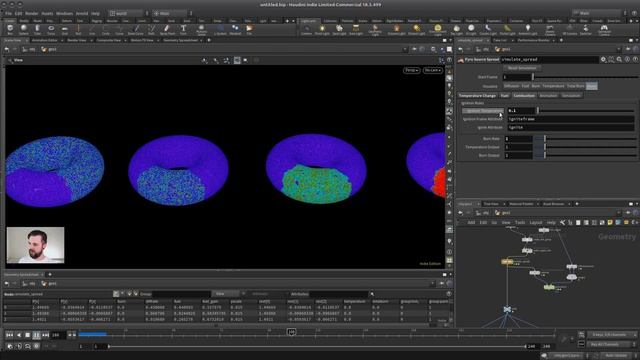640x360 pixels.
Task: Click the Spot Light shelf tool
Action: pos(339,29)
